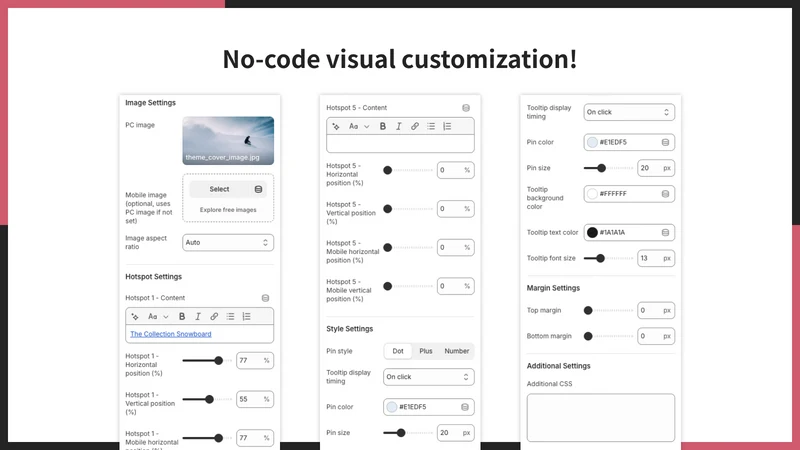Click dynamic source icon in right panel Pin color
Screen dimensions: 800x450
(x=665, y=142)
